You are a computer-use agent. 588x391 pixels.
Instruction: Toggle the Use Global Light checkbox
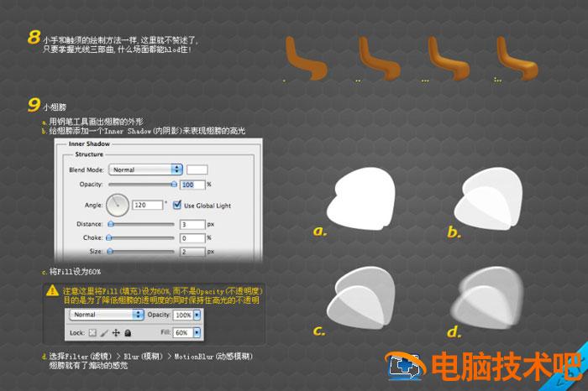177,205
